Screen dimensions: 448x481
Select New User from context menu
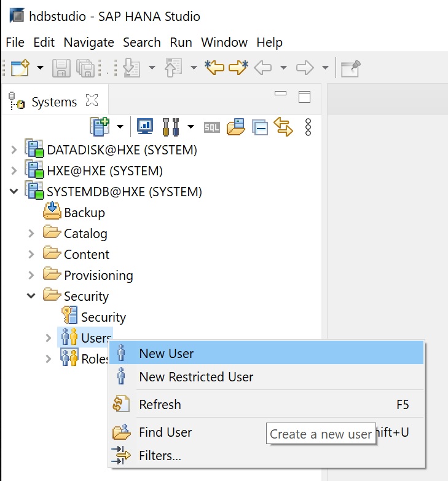point(166,354)
